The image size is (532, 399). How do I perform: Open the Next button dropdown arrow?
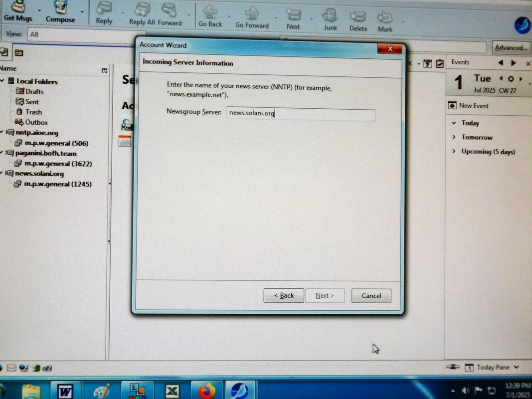311,19
